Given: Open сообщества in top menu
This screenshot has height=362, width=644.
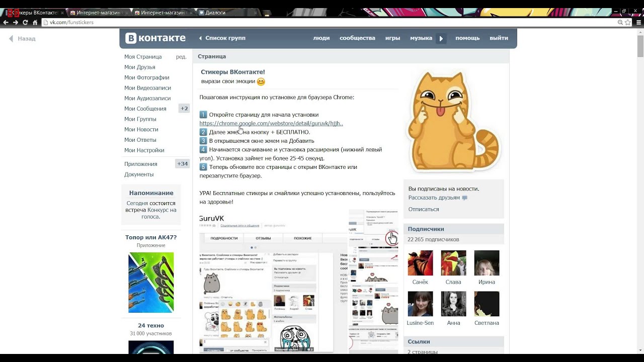Looking at the screenshot, I should tap(357, 38).
